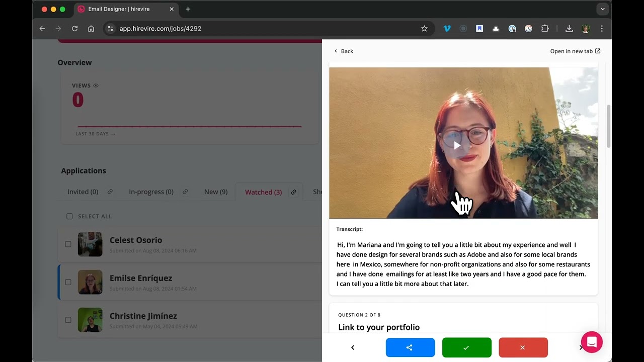Click the views eye icon

(96, 85)
